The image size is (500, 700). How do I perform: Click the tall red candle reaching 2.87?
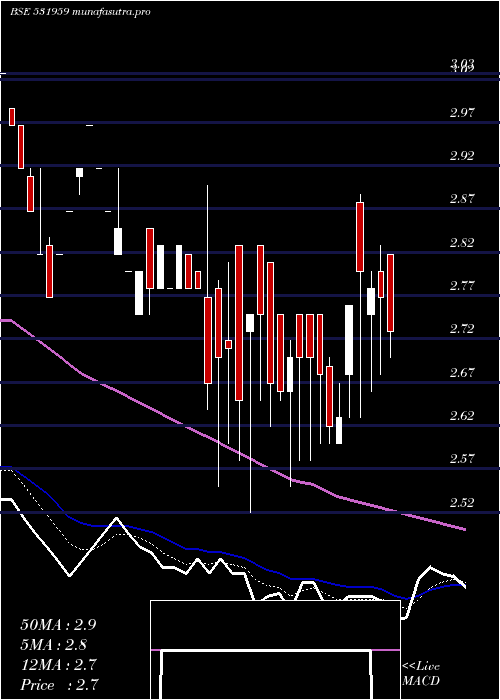pos(360,237)
